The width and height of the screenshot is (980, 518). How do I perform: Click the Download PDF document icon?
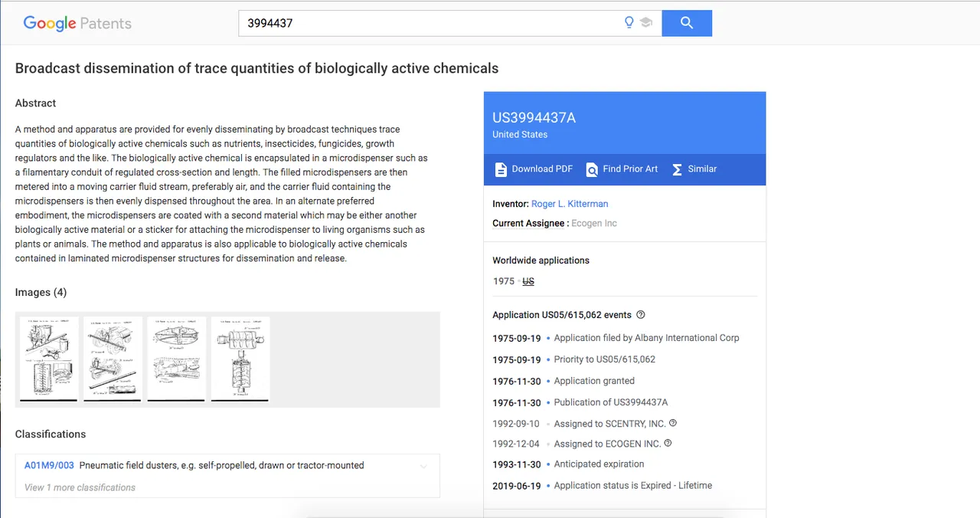tap(501, 169)
